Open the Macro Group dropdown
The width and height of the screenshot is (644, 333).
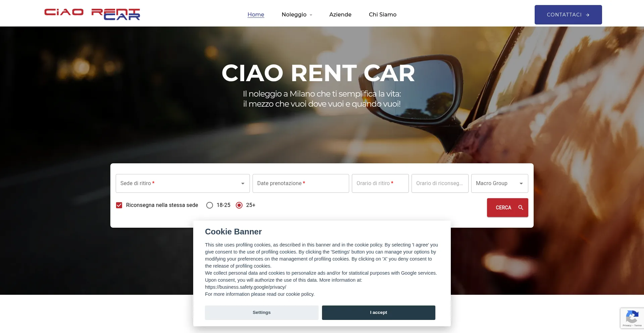coord(500,183)
